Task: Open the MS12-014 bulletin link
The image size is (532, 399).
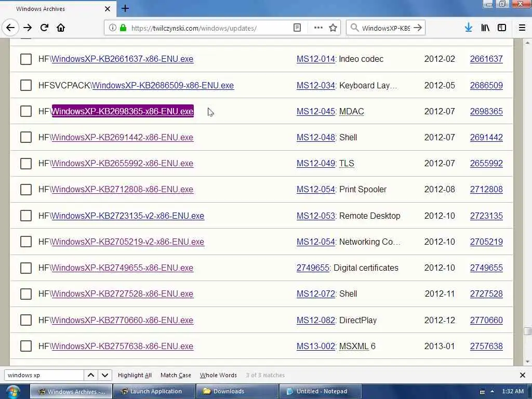Action: [315, 59]
